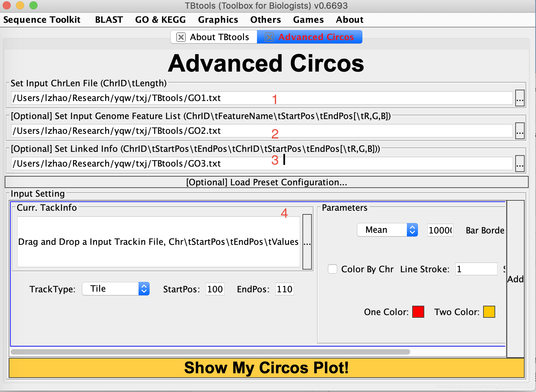Open the Graphics menu
Viewport: 536px width, 392px height.
pos(218,19)
